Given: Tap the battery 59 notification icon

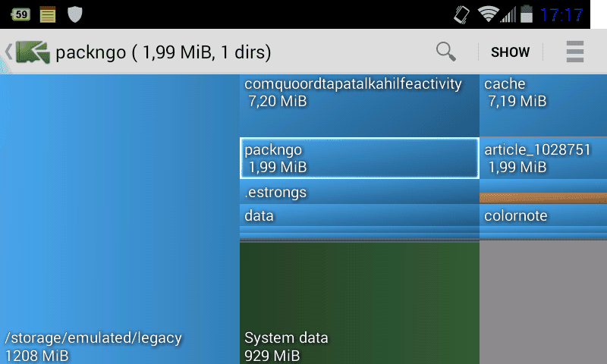Looking at the screenshot, I should pyautogui.click(x=20, y=14).
